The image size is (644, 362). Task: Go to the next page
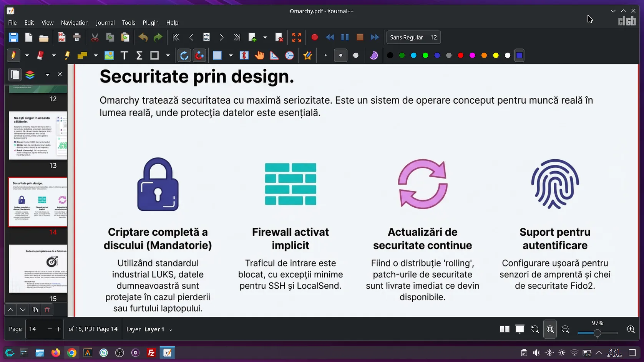click(x=221, y=37)
